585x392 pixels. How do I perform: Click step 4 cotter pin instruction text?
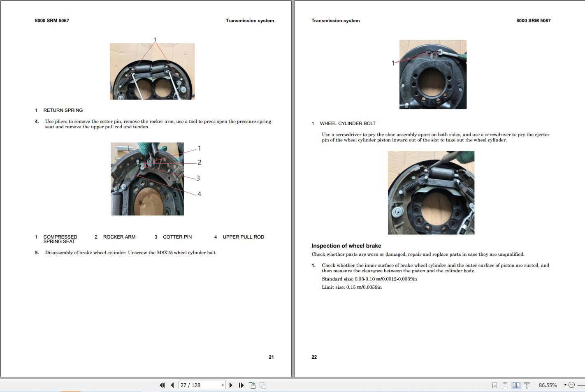point(158,124)
